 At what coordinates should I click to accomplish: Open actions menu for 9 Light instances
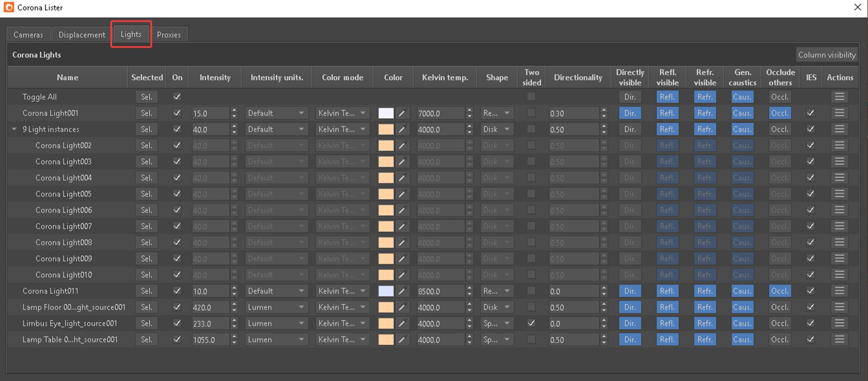pyautogui.click(x=839, y=129)
